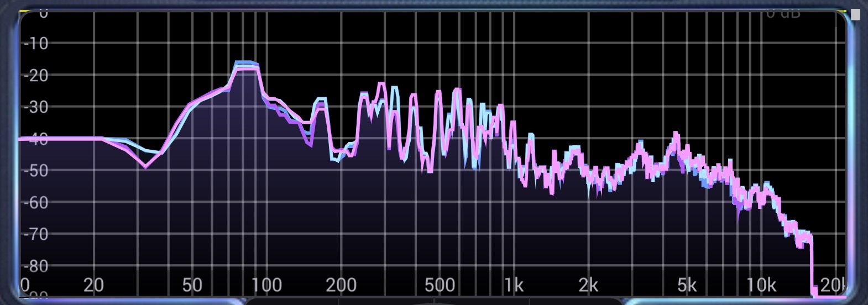Click the 1k frequency axis label
This screenshot has height=305, width=868.
pyautogui.click(x=514, y=285)
